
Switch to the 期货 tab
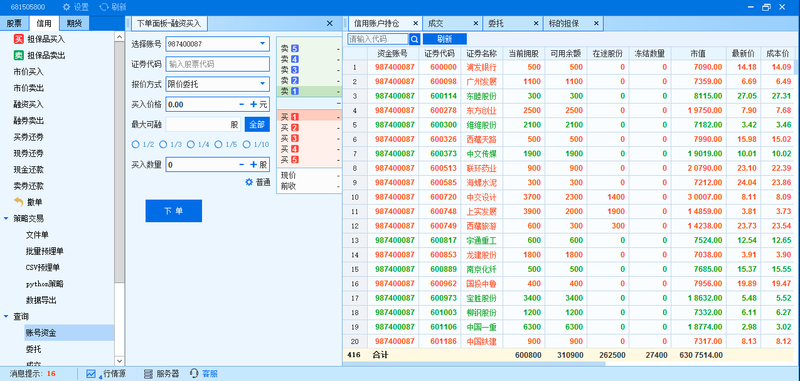coord(74,23)
